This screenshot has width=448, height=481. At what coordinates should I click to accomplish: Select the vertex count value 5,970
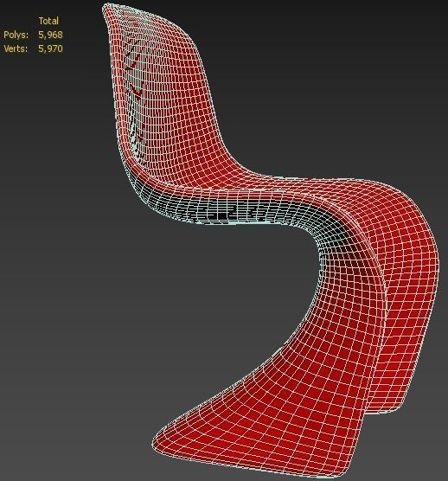click(x=51, y=48)
